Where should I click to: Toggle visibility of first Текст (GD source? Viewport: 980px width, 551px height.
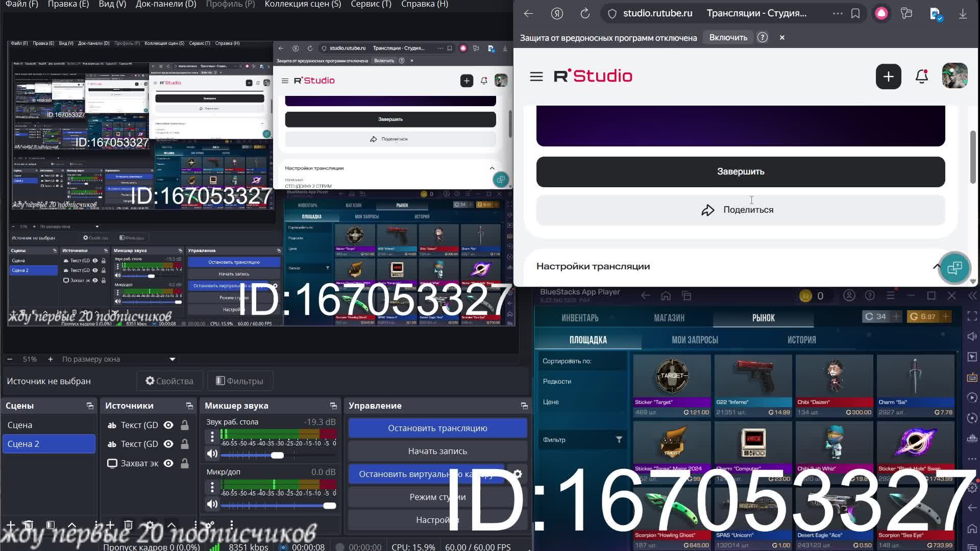click(x=168, y=425)
